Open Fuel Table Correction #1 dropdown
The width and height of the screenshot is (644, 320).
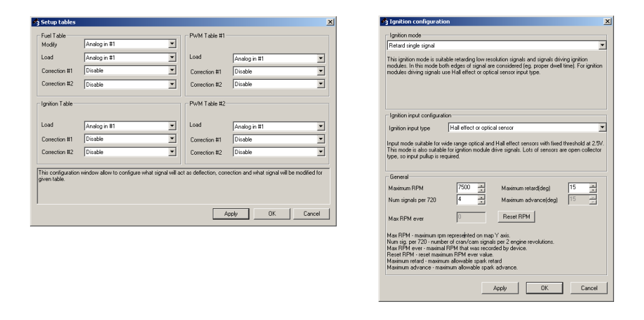pos(172,70)
